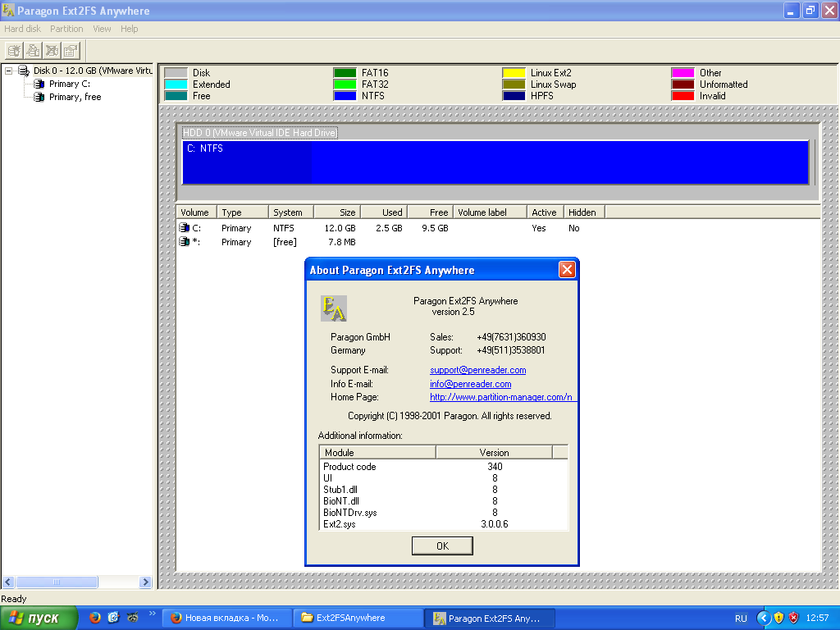This screenshot has width=840, height=630.
Task: Show hidden tray icons arrow
Action: tap(763, 618)
